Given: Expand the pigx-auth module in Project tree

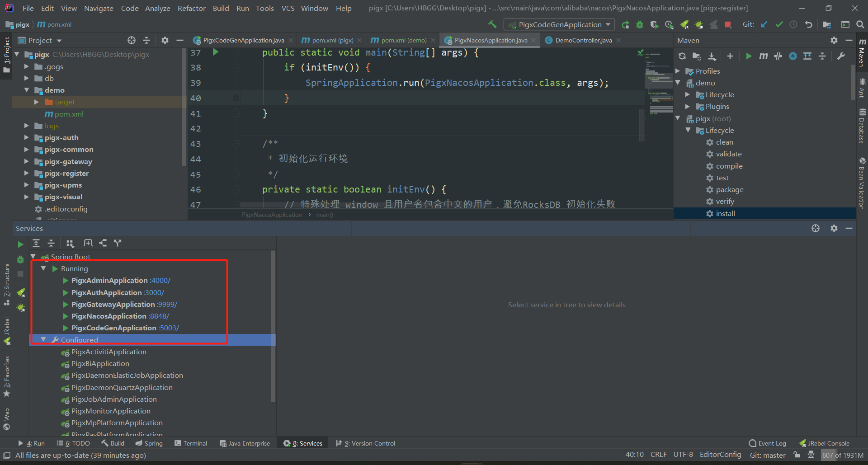Looking at the screenshot, I should tap(27, 137).
